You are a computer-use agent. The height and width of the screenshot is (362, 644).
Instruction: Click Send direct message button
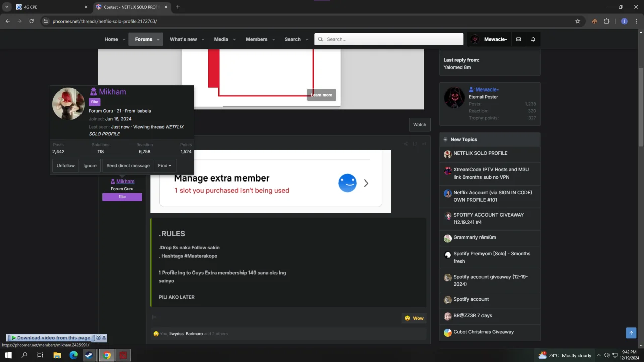128,166
